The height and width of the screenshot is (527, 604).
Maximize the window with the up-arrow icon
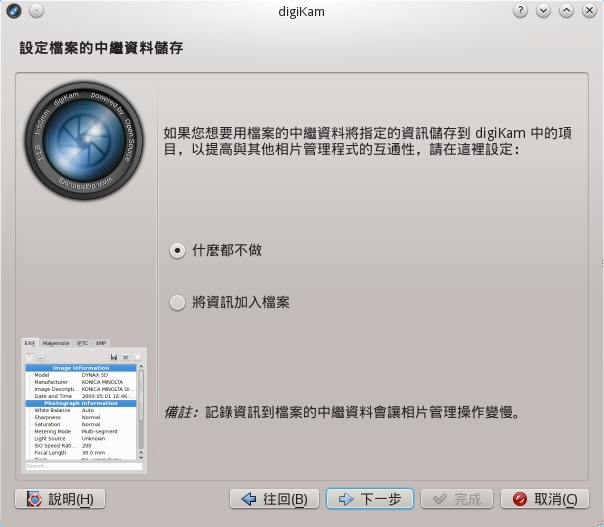click(566, 11)
